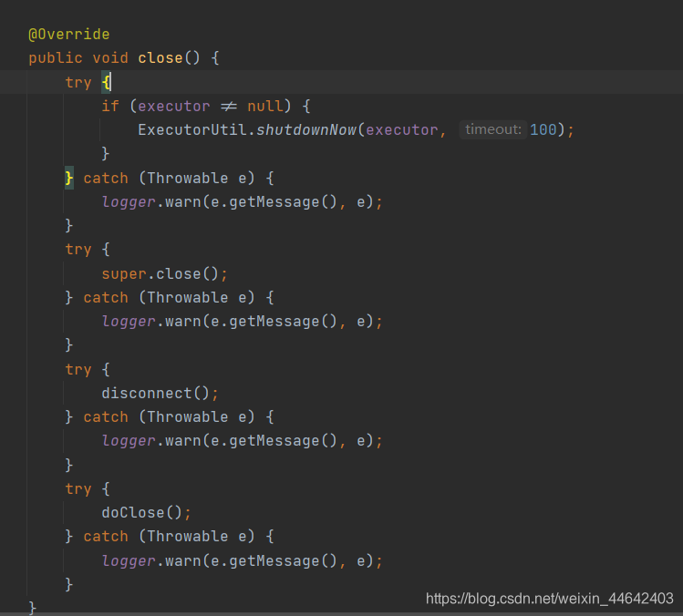The width and height of the screenshot is (683, 616).
Task: Click the doClose() call
Action: (146, 512)
